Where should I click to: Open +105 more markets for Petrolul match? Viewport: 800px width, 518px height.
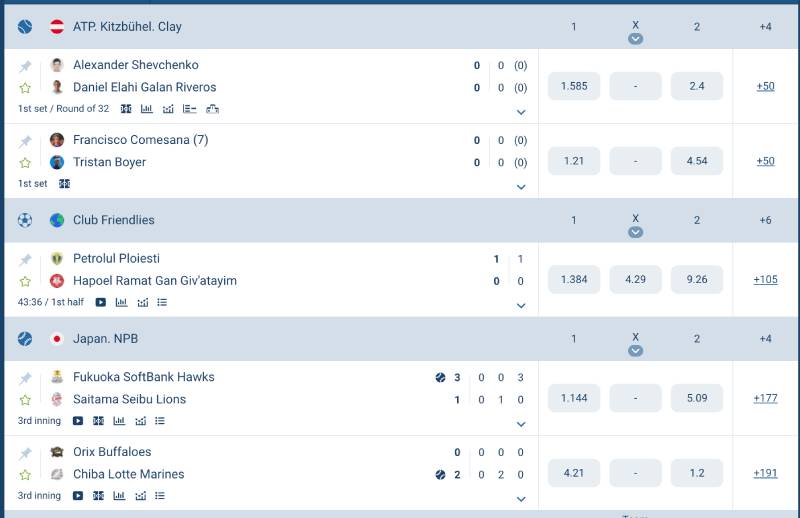click(765, 280)
